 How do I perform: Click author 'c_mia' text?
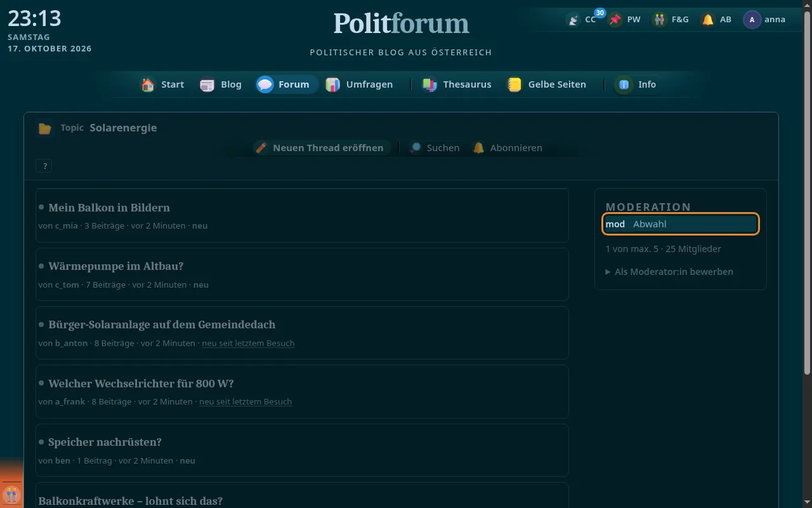tap(67, 225)
